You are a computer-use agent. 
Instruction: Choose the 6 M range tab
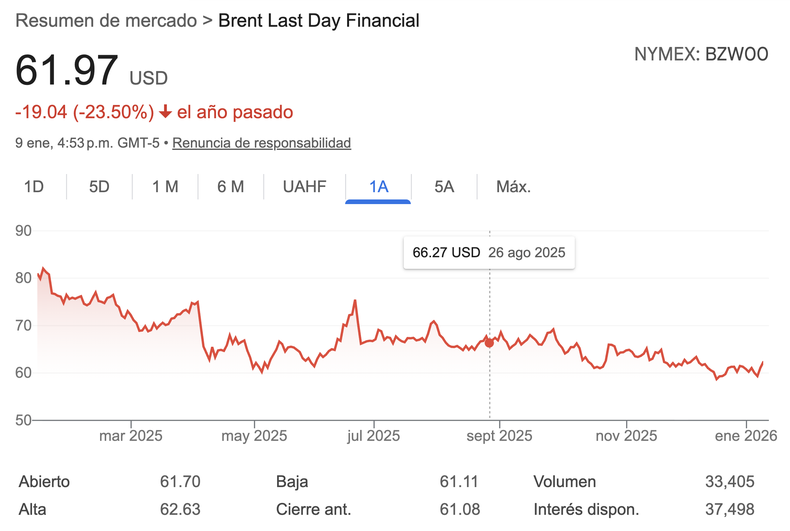pos(230,186)
